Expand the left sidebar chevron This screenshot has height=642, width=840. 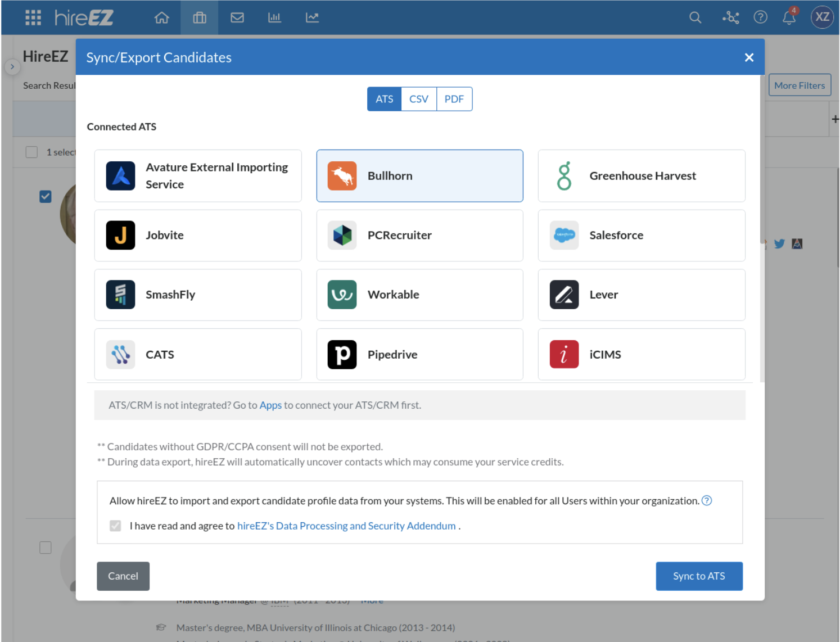(x=12, y=67)
